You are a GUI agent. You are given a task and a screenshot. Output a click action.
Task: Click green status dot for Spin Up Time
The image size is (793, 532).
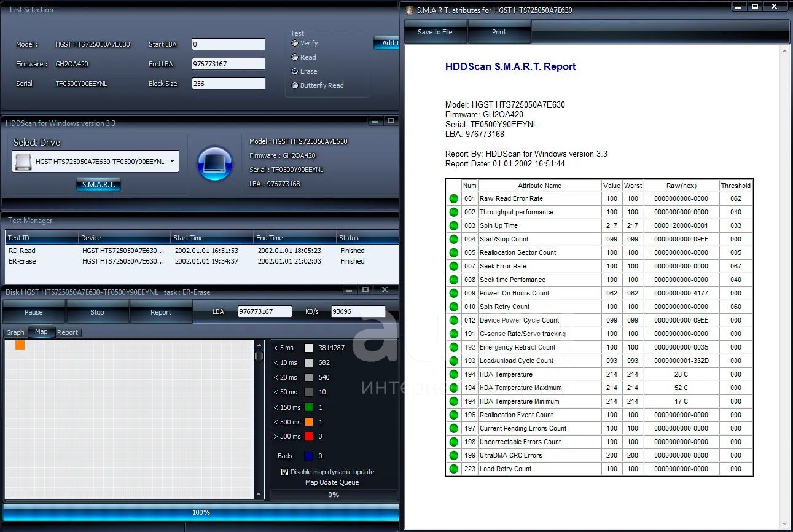coord(454,225)
